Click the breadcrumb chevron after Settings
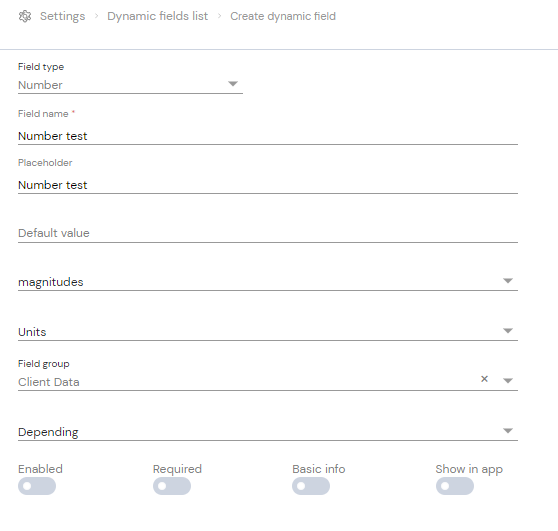This screenshot has width=558, height=531. 96,16
